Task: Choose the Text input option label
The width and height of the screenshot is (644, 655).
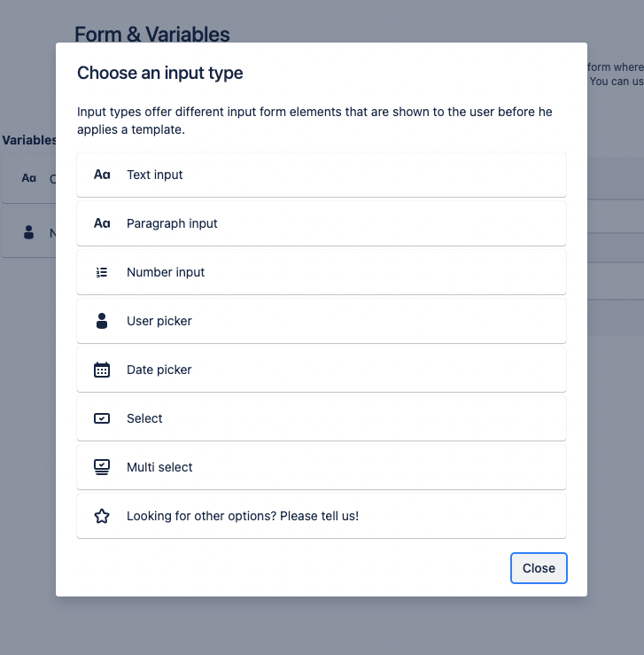Action: (x=155, y=175)
